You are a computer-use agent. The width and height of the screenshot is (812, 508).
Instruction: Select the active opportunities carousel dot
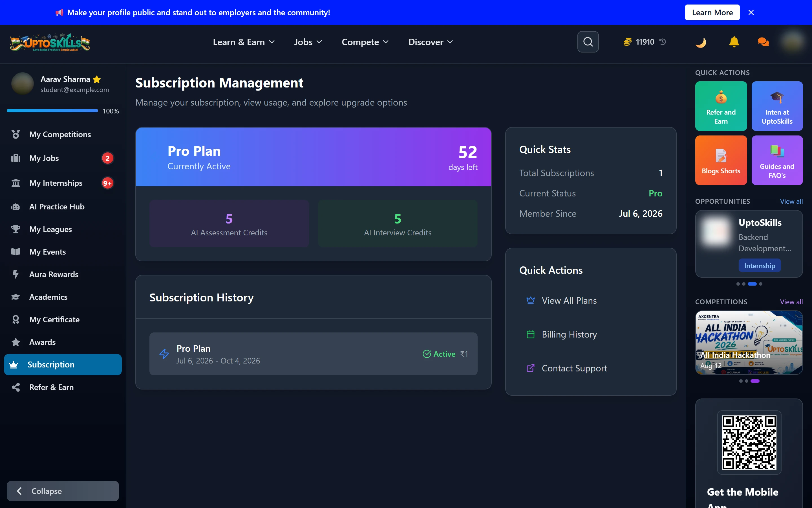point(752,284)
